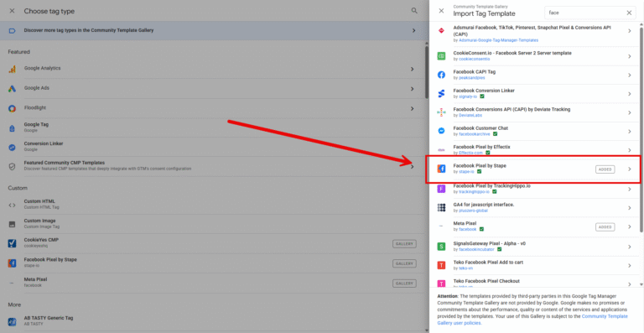
Task: Click the Facebook Pixel by Stape gallery icon
Action: (441, 169)
